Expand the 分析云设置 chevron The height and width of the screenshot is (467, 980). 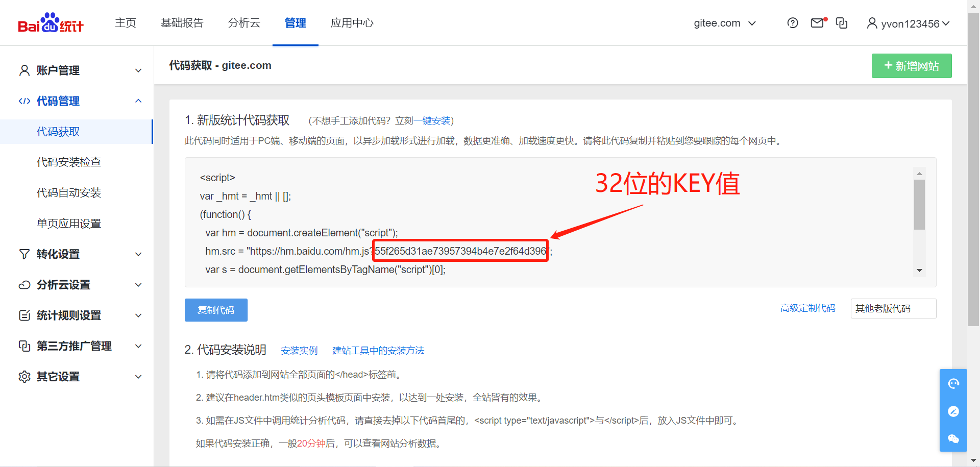tap(138, 285)
